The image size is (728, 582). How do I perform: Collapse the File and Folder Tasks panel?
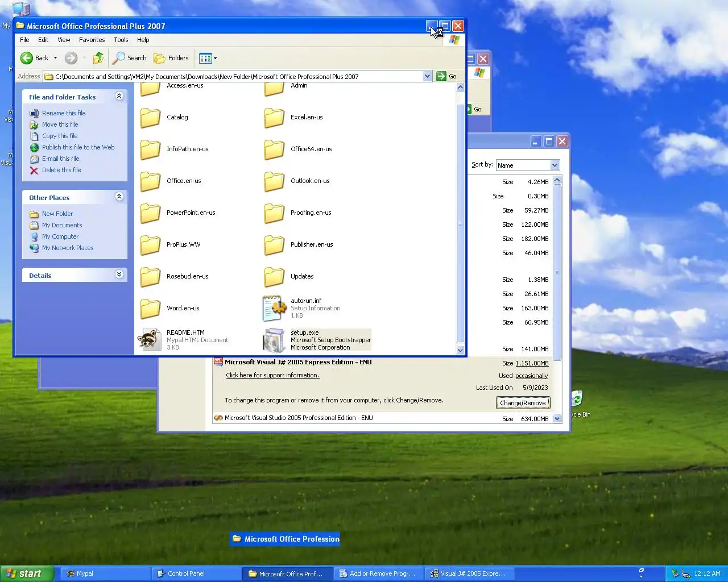click(119, 96)
